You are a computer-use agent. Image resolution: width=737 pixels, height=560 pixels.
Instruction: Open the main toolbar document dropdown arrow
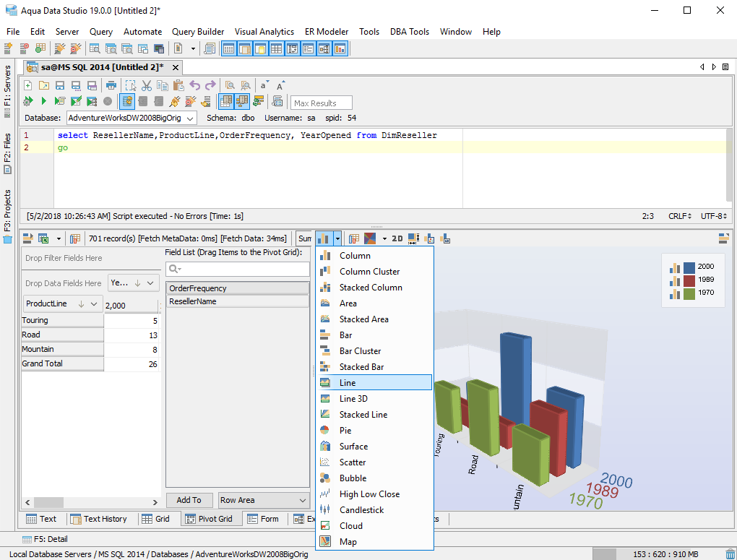193,48
